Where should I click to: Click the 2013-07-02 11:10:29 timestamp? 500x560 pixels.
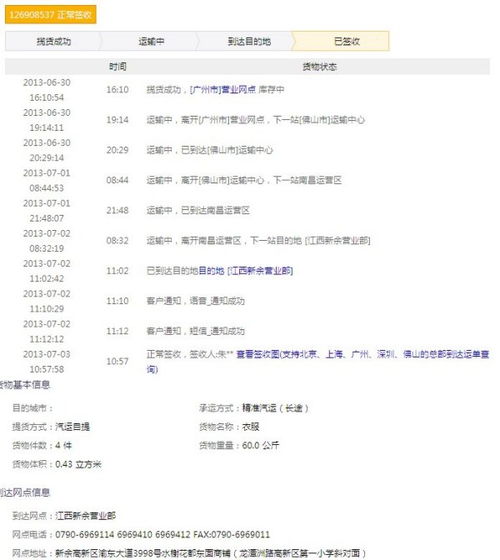coord(47,301)
